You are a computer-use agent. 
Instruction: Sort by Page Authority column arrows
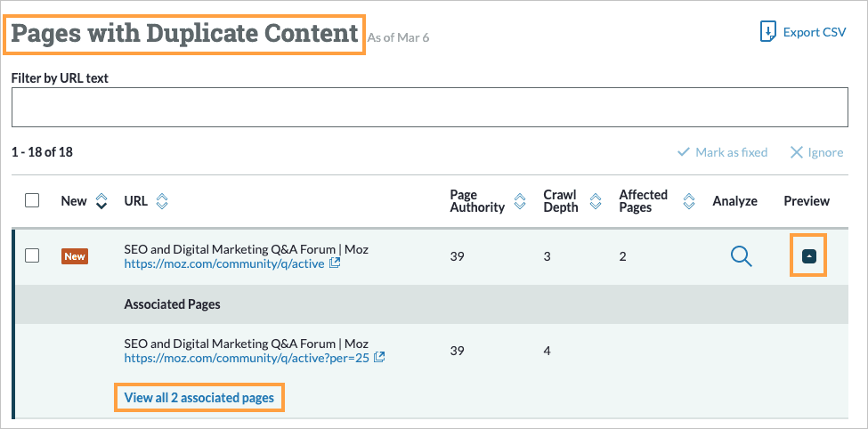pyautogui.click(x=520, y=201)
